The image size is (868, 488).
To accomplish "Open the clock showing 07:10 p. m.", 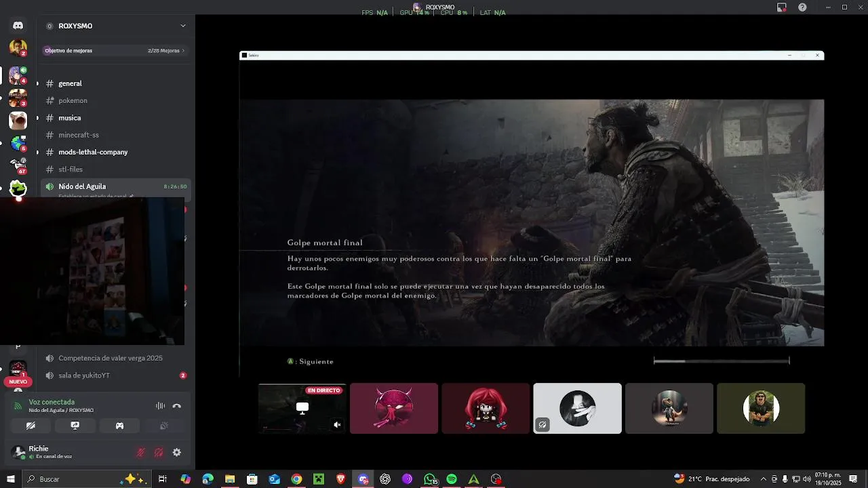I will (x=827, y=479).
